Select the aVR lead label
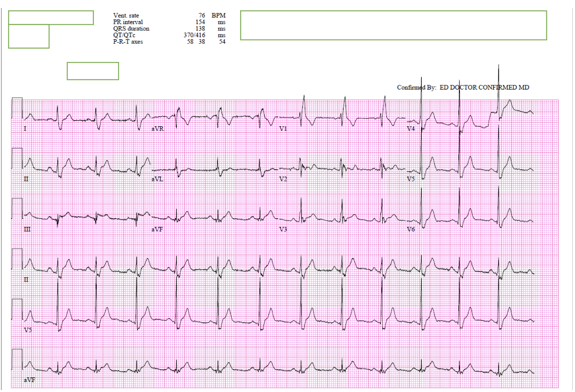Image resolution: width=575 pixels, height=392 pixels. point(157,129)
